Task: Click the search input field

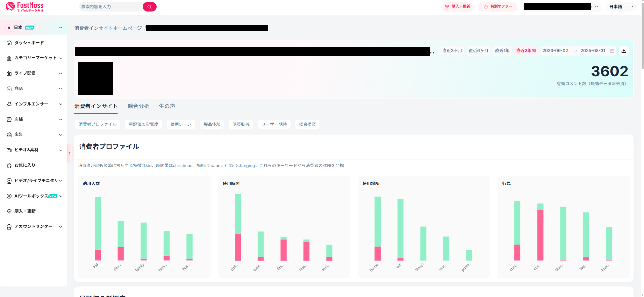Action: (111, 7)
